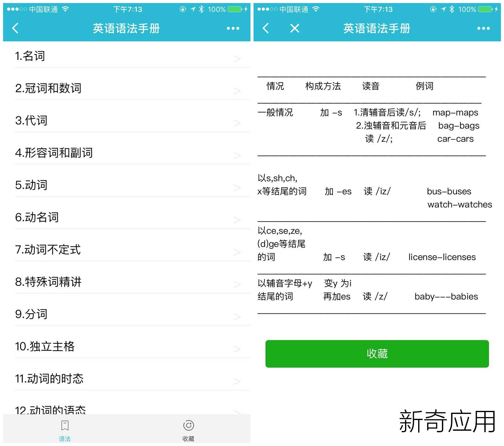Select the example watch–watches
The image size is (504, 446).
(x=460, y=204)
